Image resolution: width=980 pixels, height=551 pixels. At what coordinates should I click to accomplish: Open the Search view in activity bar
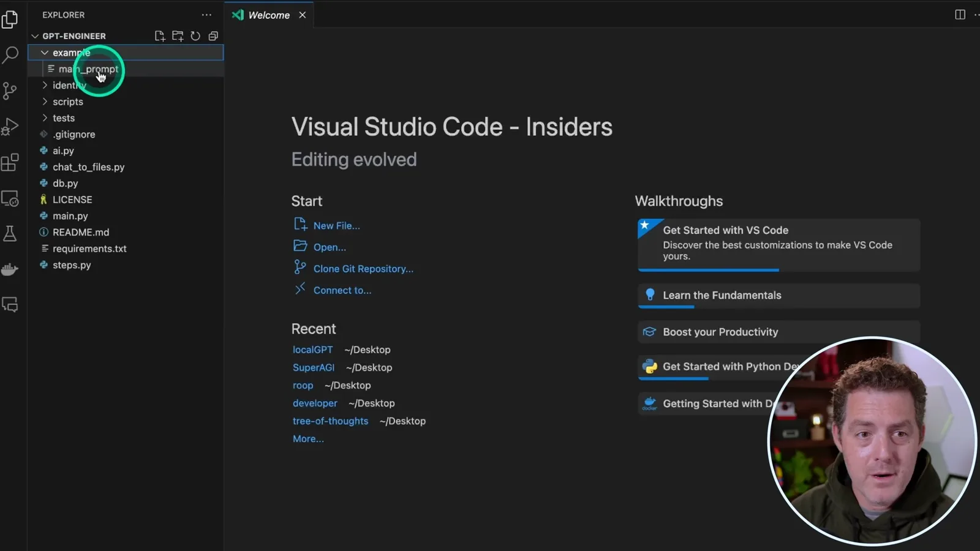tap(10, 54)
